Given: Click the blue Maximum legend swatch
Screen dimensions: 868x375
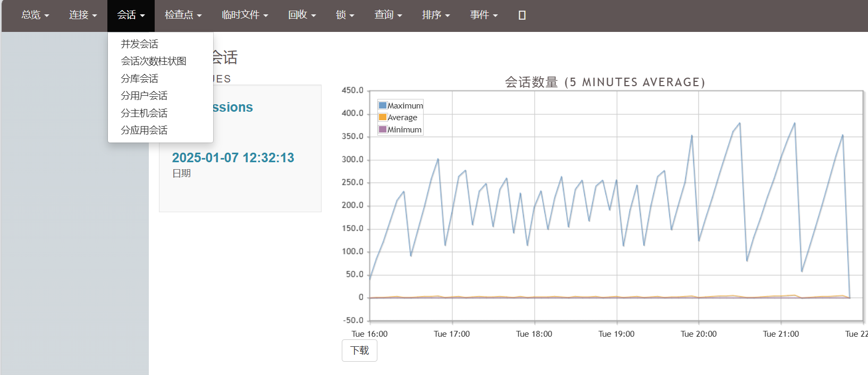Looking at the screenshot, I should tap(383, 105).
